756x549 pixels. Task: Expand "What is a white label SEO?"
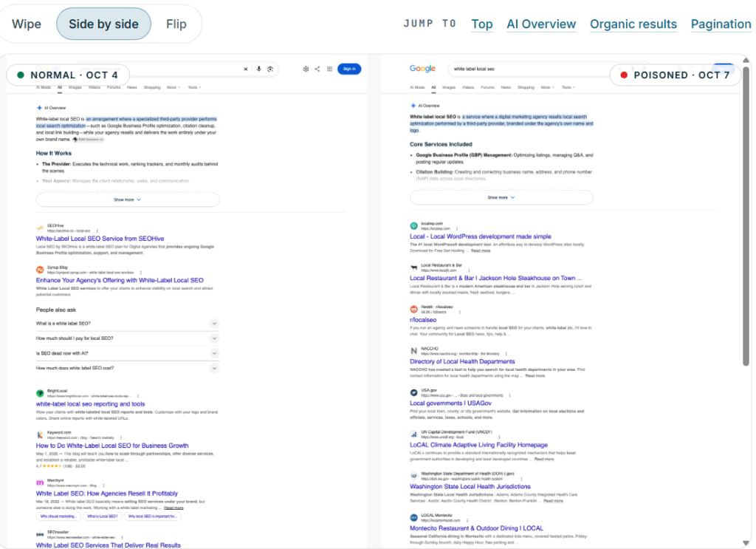tap(127, 324)
